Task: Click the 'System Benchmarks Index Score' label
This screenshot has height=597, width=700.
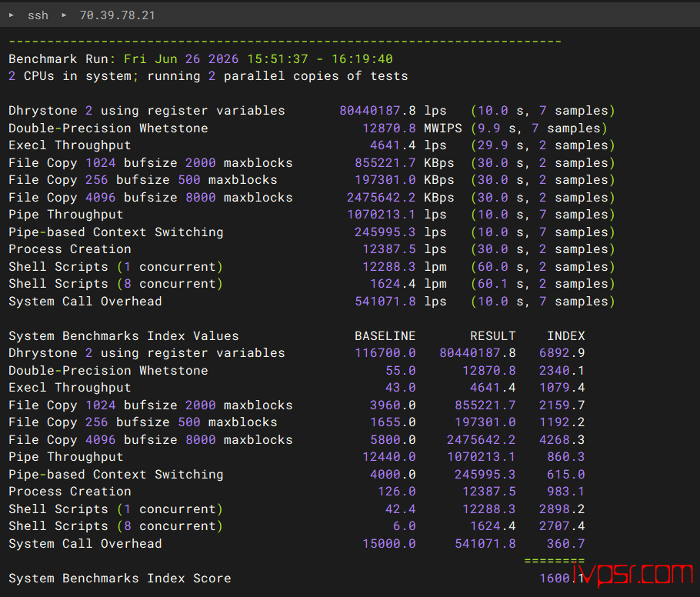Action: [120, 579]
